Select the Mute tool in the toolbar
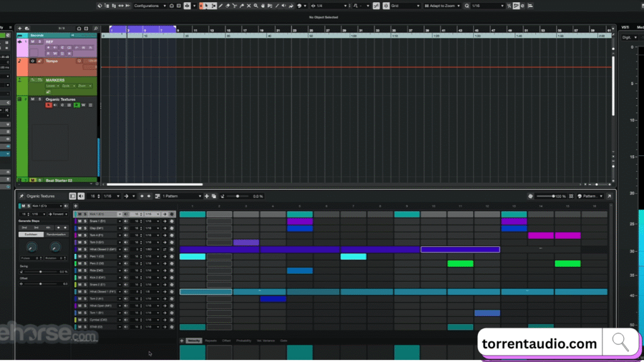The image size is (644, 362). 248,5
